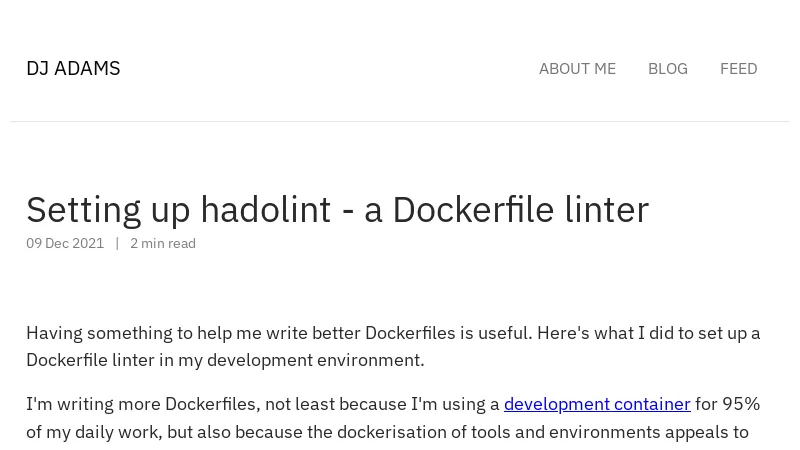This screenshot has height=450, width=800.
Task: Click the 09 Dec 2021 post date
Action: click(65, 243)
